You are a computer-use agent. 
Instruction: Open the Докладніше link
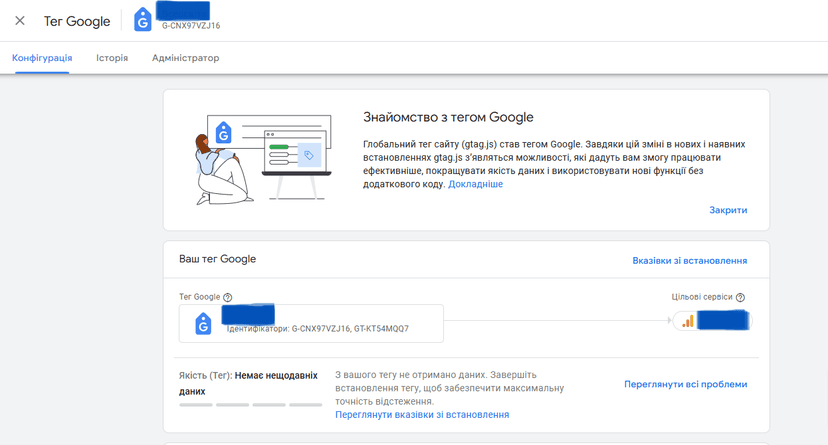click(475, 184)
